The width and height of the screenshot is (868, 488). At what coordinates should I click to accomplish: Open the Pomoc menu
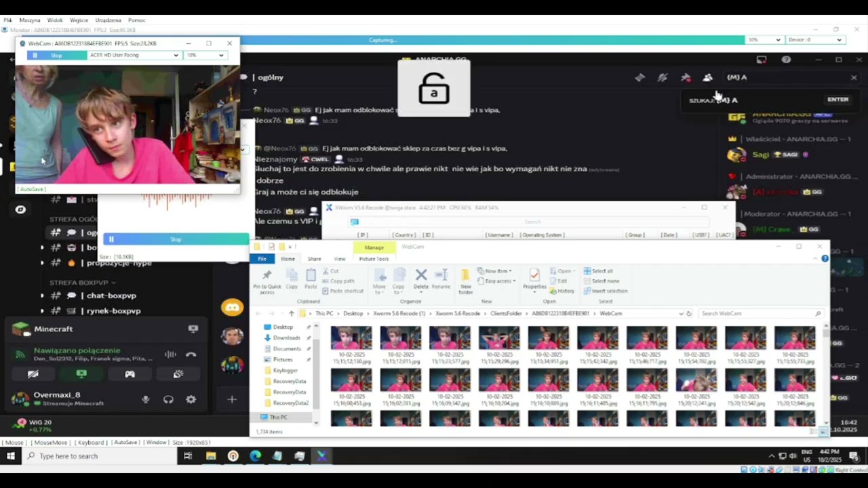[136, 20]
